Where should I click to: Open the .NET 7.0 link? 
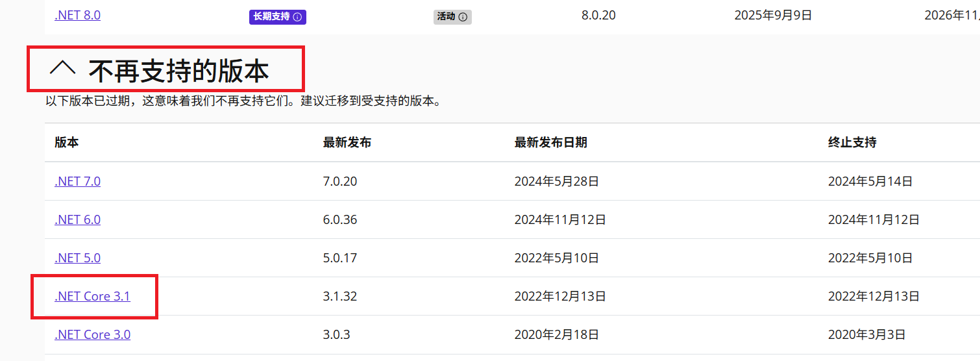tap(77, 182)
